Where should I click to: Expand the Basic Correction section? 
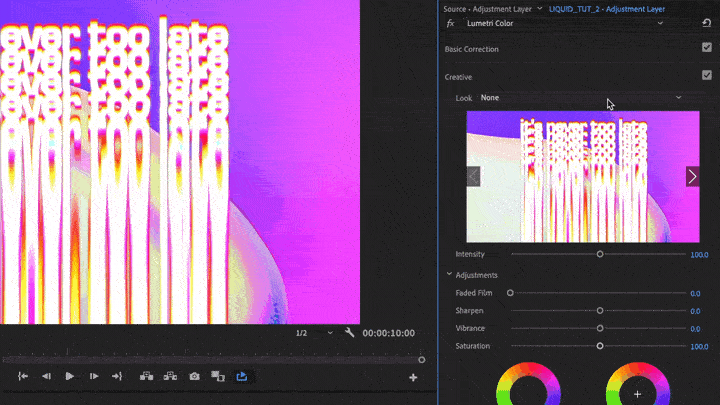point(472,49)
